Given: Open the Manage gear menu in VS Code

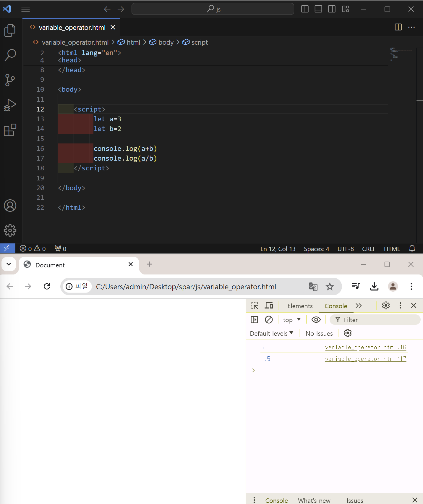Looking at the screenshot, I should click(x=10, y=230).
